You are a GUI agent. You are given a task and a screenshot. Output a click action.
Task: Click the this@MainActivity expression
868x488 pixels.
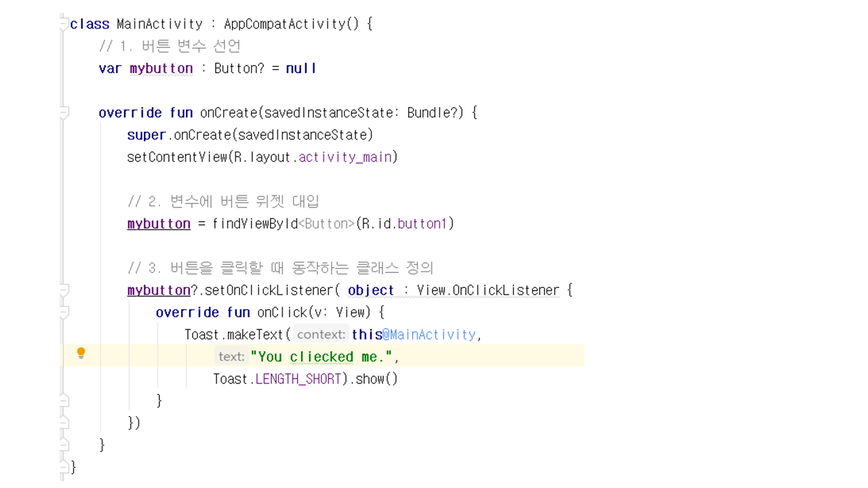[x=414, y=335]
